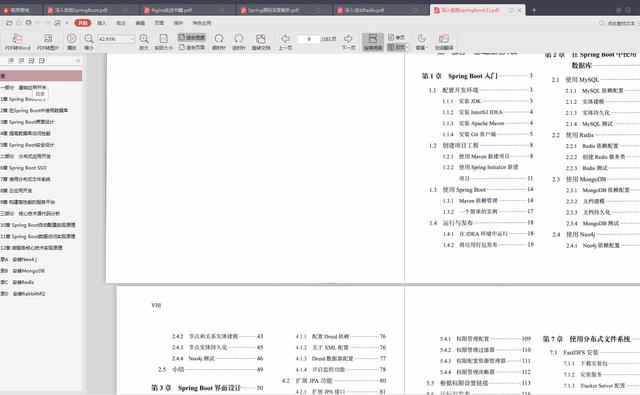Screen dimensions: 640x395
Task: Open the PDF转图片 converter
Action: coord(48,42)
